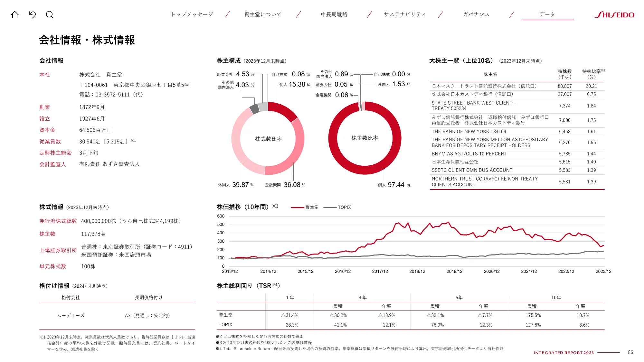Click the home icon in the top left

tap(15, 14)
